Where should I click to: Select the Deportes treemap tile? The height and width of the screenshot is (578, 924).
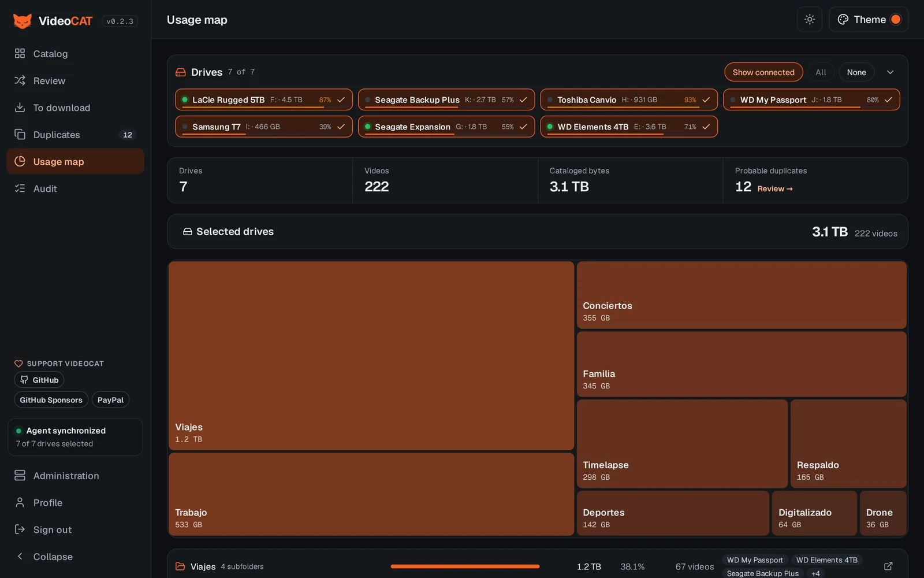pos(673,513)
